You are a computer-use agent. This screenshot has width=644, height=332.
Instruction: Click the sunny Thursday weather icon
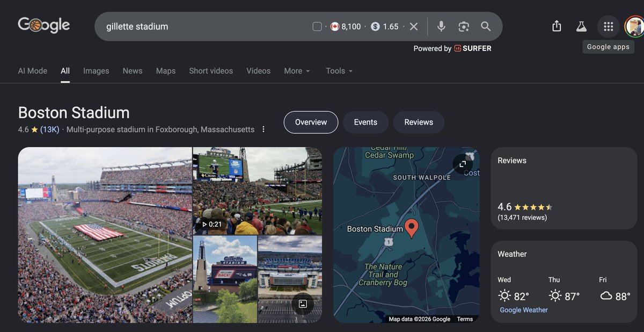[x=555, y=295]
